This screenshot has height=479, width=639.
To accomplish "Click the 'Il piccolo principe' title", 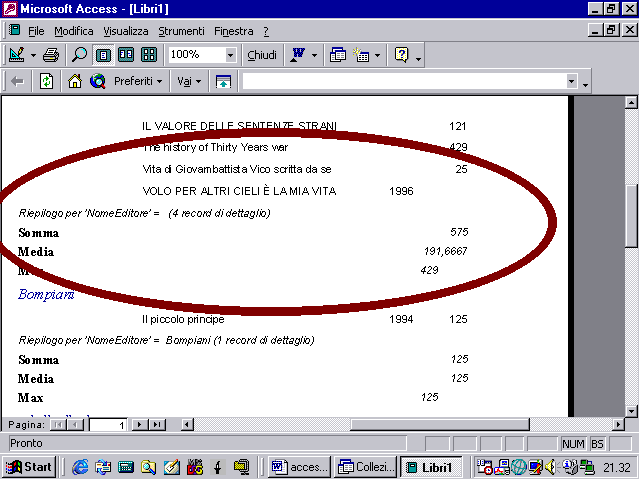I will click(x=183, y=319).
